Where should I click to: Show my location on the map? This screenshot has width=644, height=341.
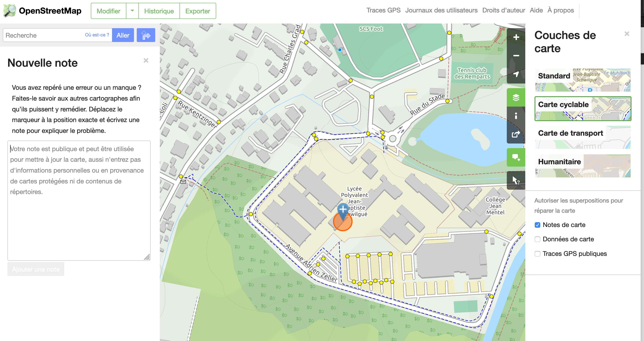click(516, 74)
